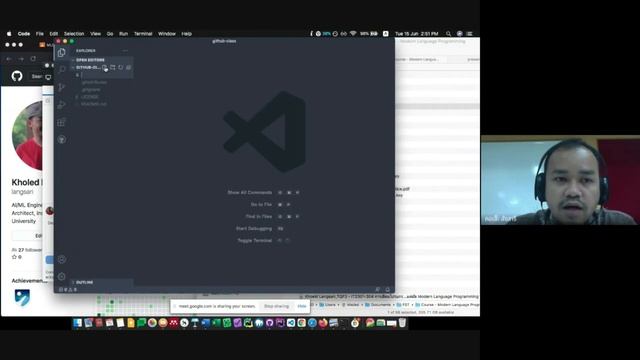Click the new file name input box
This screenshot has height=360, width=640.
[106, 75]
